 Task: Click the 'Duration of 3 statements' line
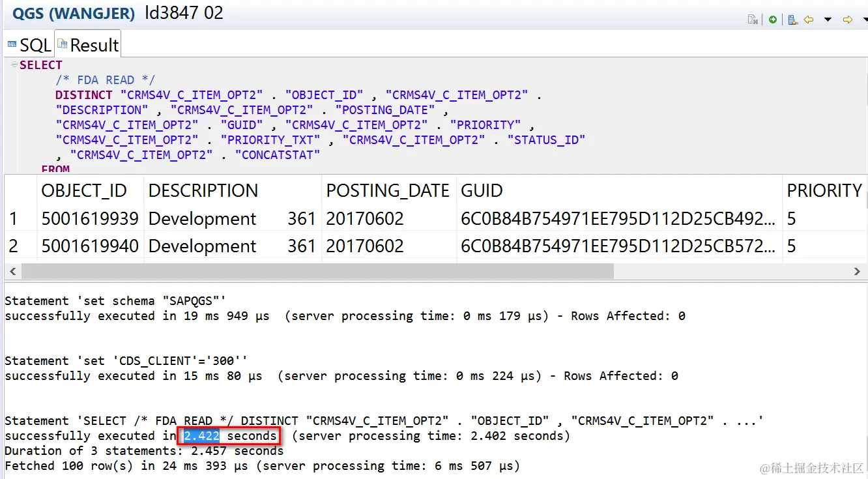click(x=144, y=450)
